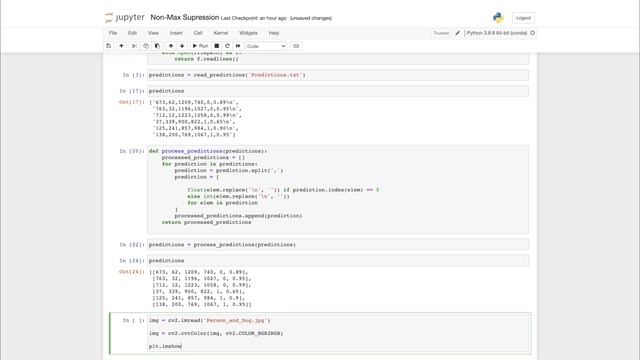Open the cell type Code dropdown
Image resolution: width=640 pixels, height=360 pixels.
click(266, 46)
